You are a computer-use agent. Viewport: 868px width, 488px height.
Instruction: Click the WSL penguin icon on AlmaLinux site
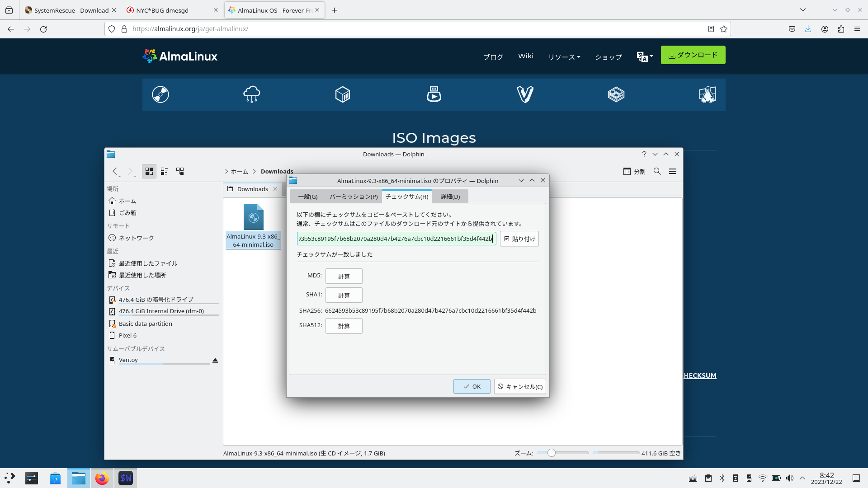point(708,94)
